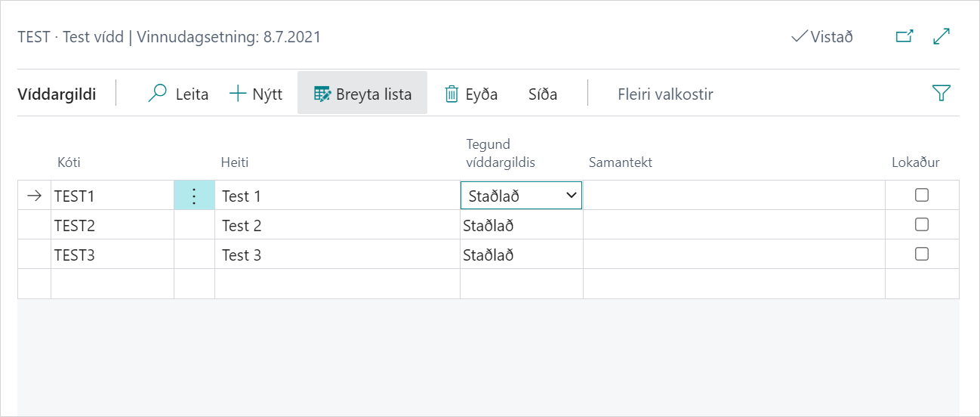Screen dimensions: 980x417
Task: Select the Tegund víddargildis cell for TEST2
Action: coord(521,225)
